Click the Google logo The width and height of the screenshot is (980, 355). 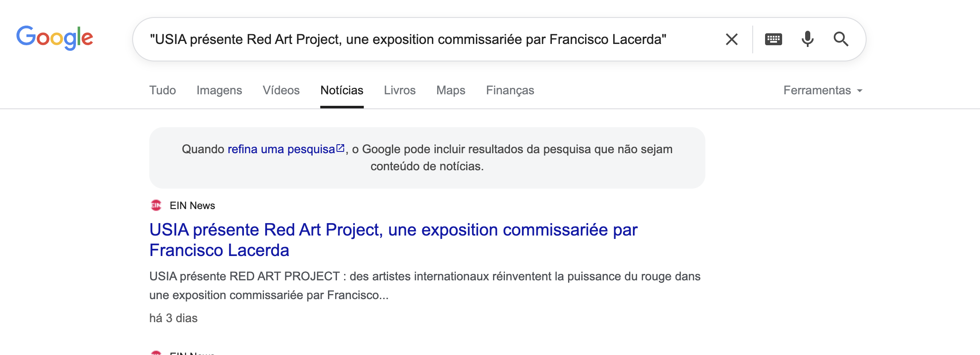click(x=55, y=38)
